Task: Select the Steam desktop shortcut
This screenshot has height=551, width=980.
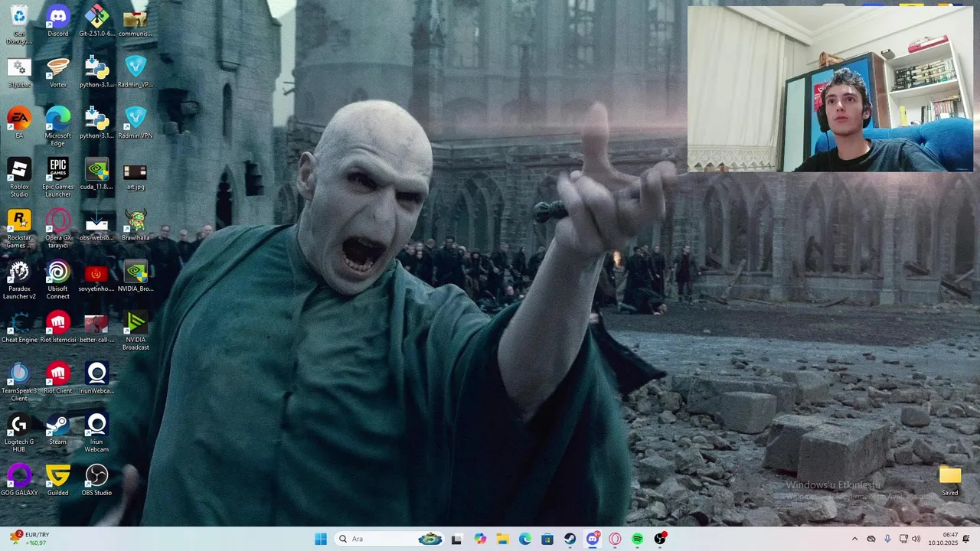Action: (58, 429)
